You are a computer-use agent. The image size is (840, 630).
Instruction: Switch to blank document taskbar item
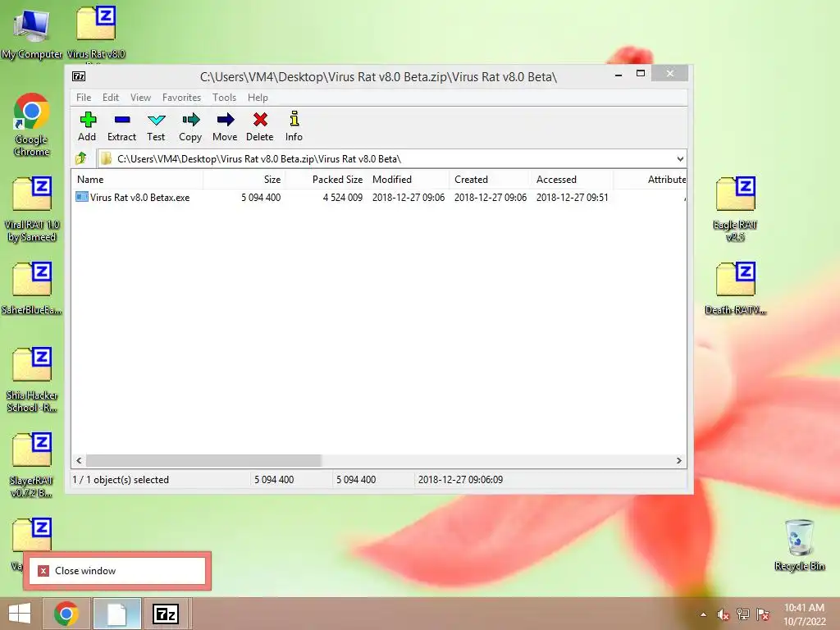coord(116,614)
